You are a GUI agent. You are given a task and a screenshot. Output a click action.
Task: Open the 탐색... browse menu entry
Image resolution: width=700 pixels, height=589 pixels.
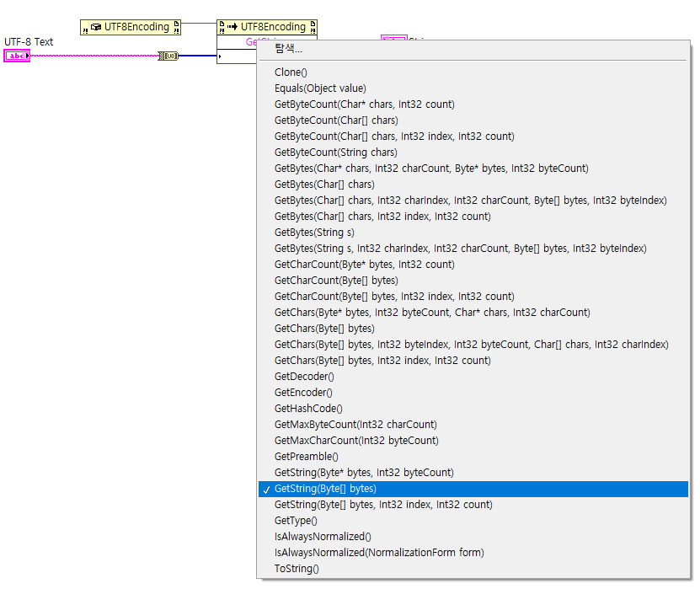(x=473, y=49)
